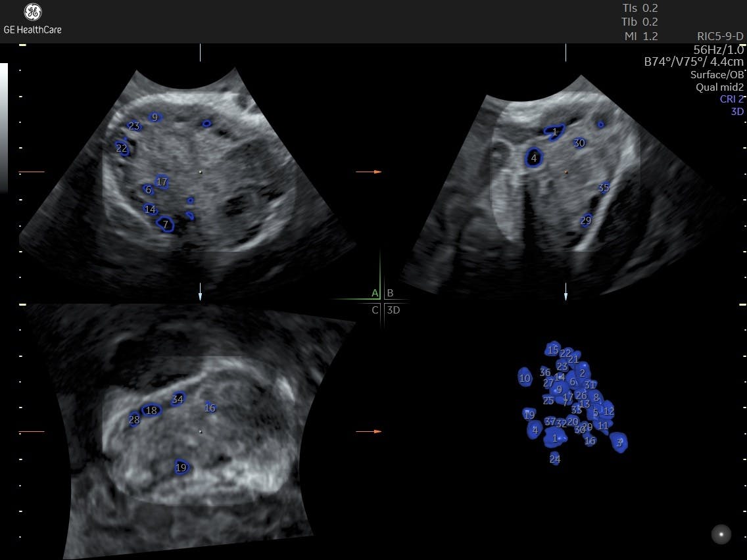Image resolution: width=747 pixels, height=560 pixels.
Task: Select the 3D quadrant label at center
Action: (393, 310)
